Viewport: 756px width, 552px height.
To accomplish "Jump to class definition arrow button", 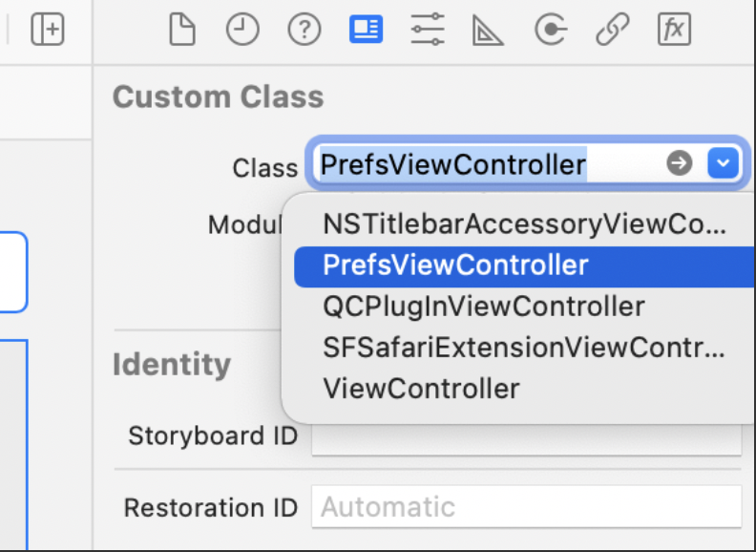I will pyautogui.click(x=680, y=163).
